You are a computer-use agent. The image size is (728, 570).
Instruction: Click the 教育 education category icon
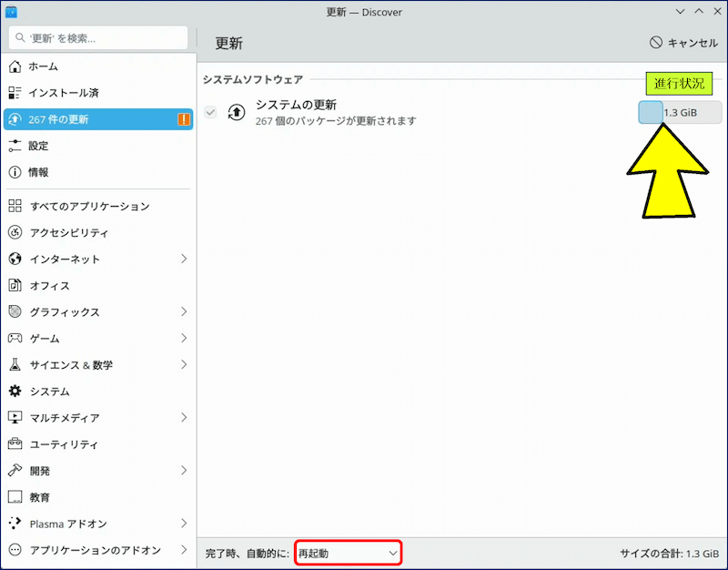[x=15, y=497]
